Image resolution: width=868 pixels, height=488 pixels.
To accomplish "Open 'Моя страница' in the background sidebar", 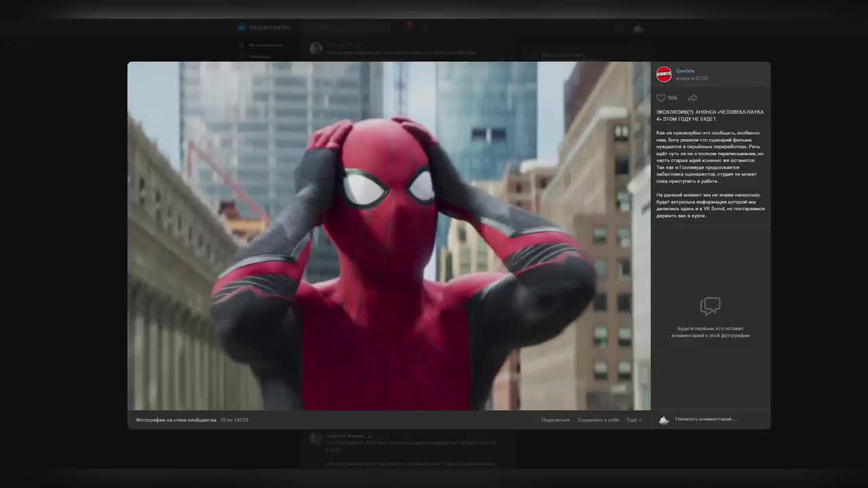I will tap(261, 45).
